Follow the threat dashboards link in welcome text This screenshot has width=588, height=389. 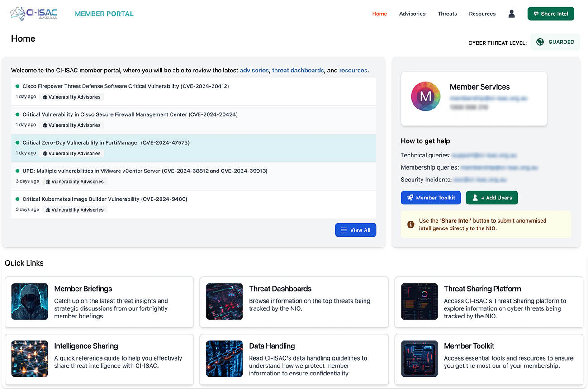(x=298, y=71)
